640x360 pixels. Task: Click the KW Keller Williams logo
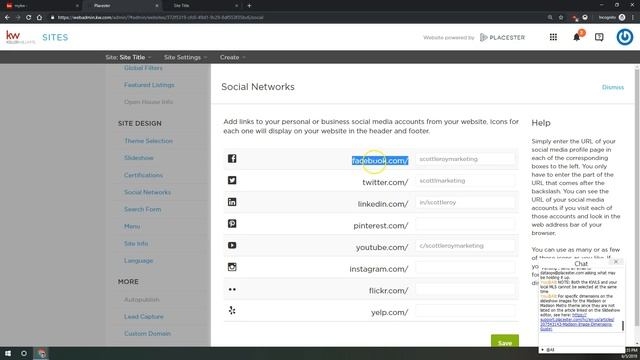tap(20, 37)
